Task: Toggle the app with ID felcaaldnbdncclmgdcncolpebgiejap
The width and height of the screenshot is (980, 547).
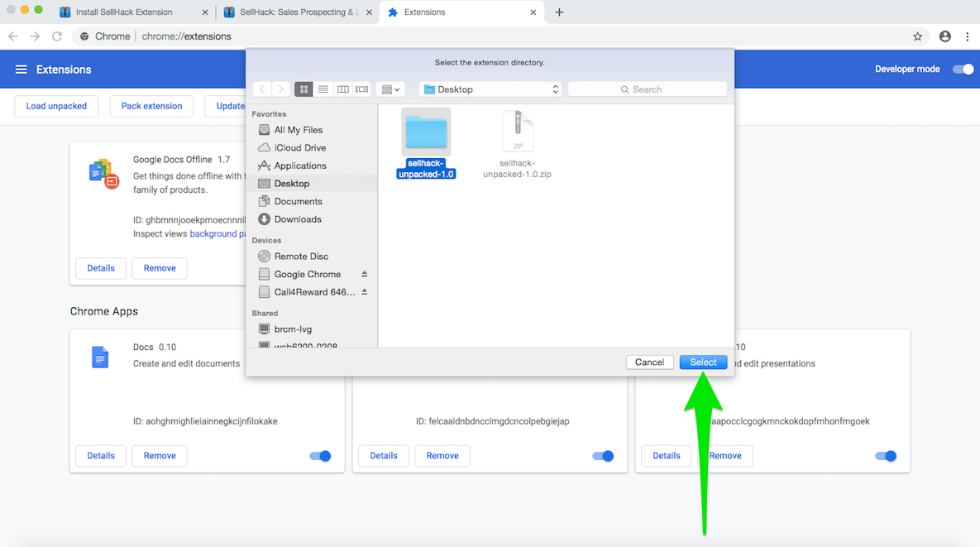Action: click(603, 456)
